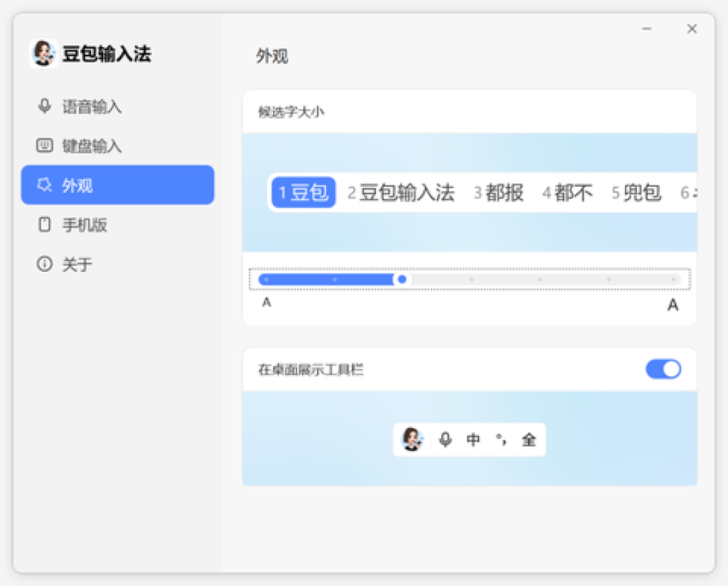Toggle off 在桌面展示工具栏 switch
The width and height of the screenshot is (728, 586).
click(x=663, y=369)
